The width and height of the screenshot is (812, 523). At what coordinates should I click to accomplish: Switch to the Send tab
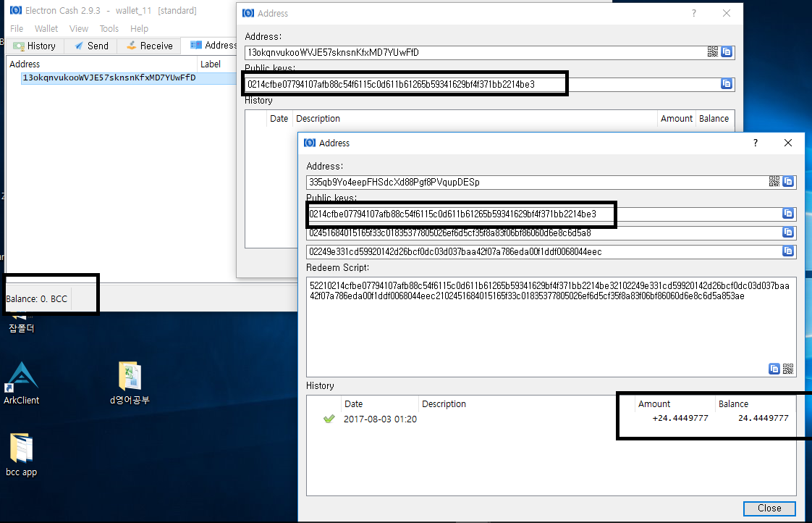[x=91, y=46]
